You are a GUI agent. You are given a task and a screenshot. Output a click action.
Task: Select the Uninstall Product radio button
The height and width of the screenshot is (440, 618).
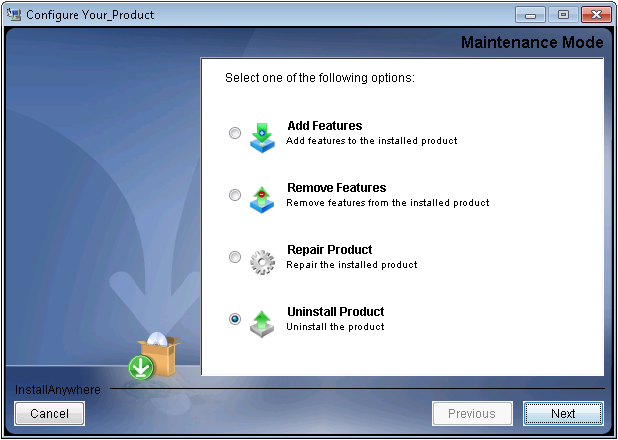(235, 319)
